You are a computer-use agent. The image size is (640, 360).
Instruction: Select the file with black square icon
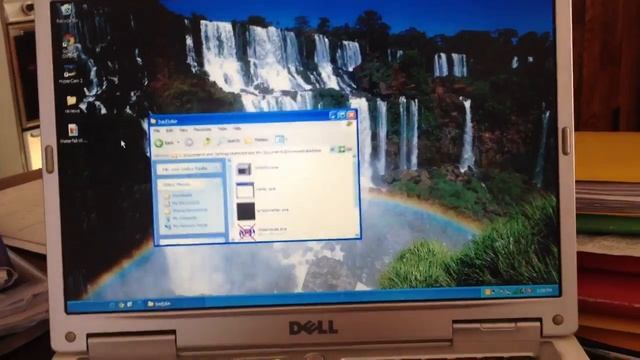[246, 211]
